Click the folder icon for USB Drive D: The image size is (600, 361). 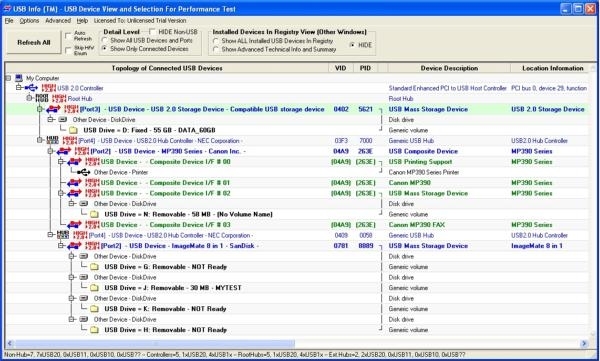[73, 130]
